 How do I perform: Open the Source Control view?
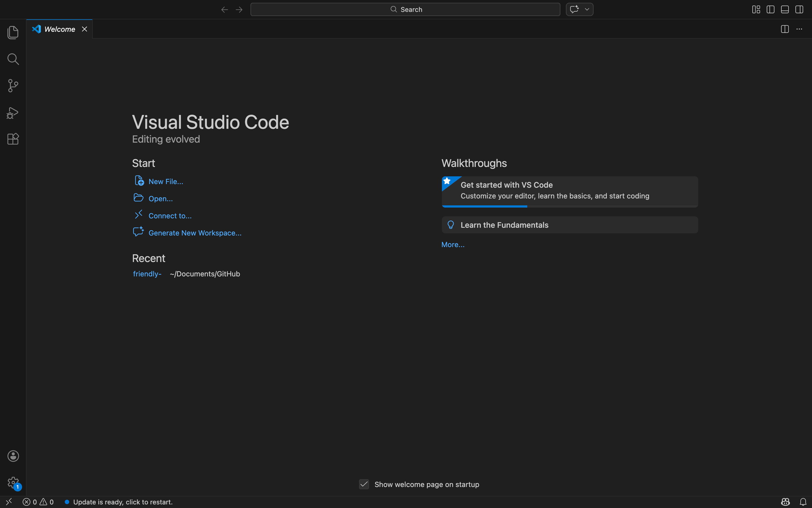(13, 86)
